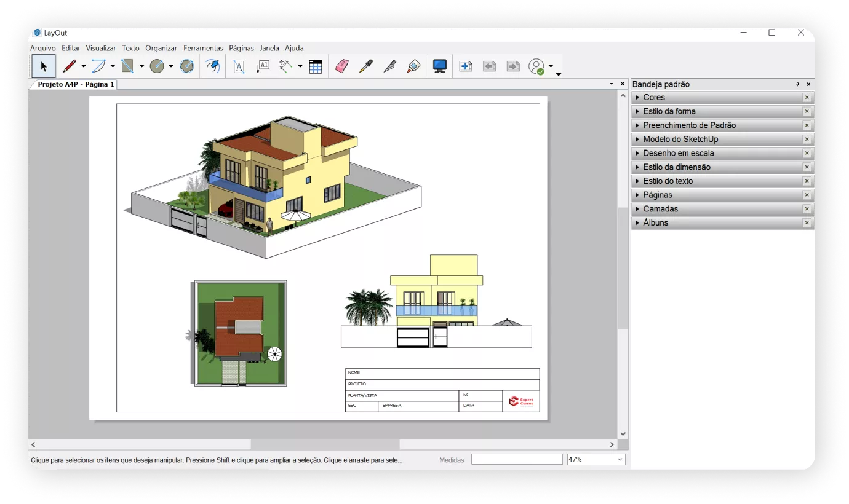
Task: Activate the eyedropper Style tool
Action: 366,66
